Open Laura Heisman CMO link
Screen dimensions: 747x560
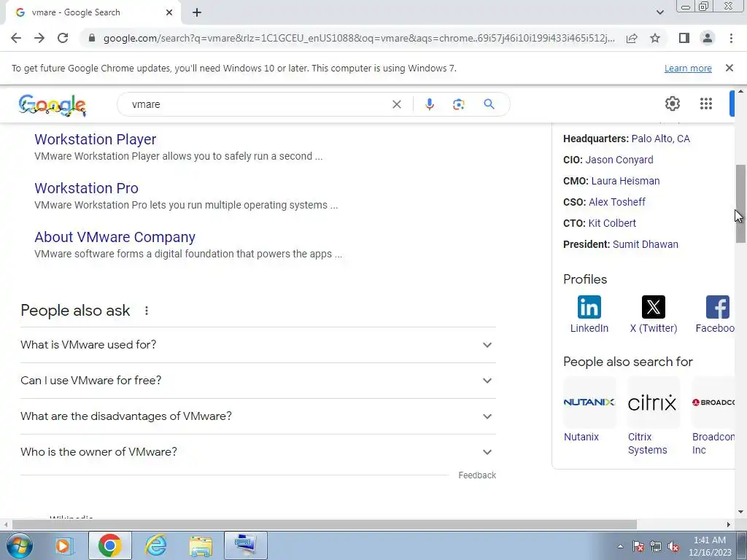(x=625, y=181)
